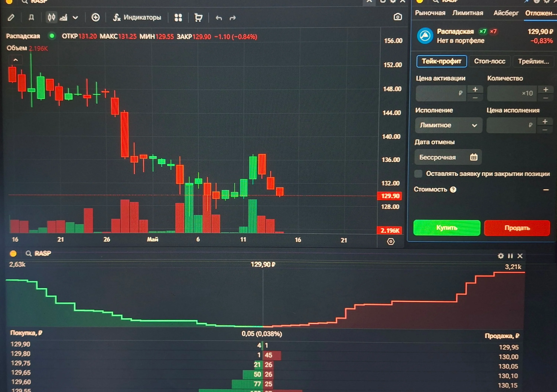
Task: Click the green market status dot
Action: click(x=52, y=36)
